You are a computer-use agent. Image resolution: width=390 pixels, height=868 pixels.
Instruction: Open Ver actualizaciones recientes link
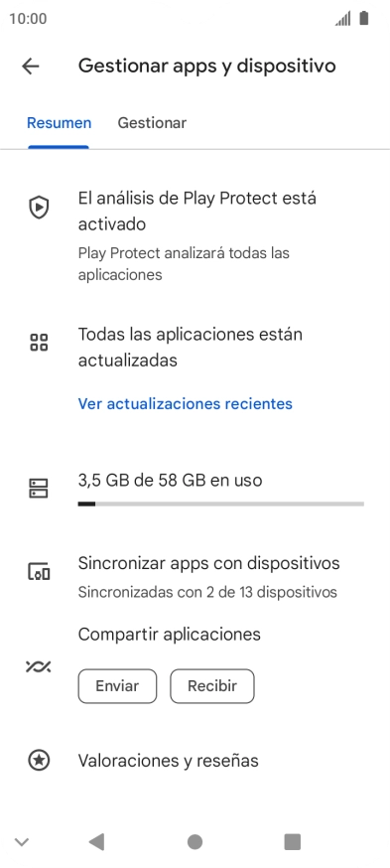pos(186,404)
